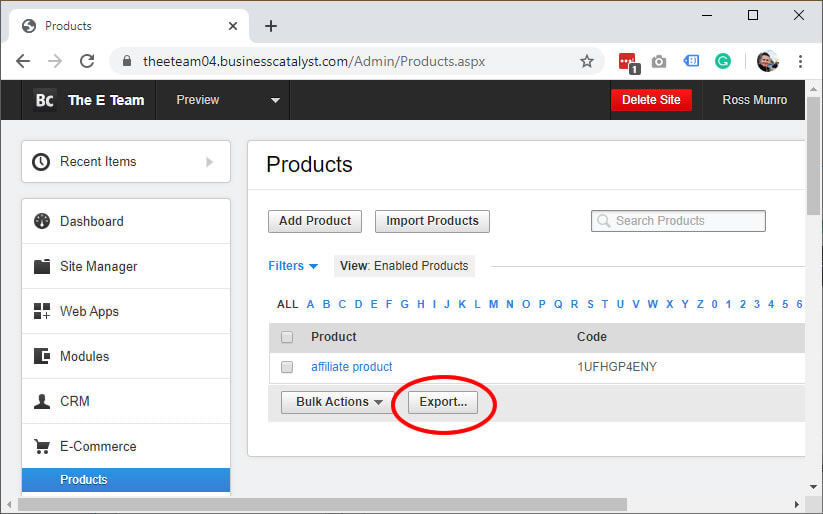Click the search magnifier icon
The image size is (823, 514).
pos(604,221)
